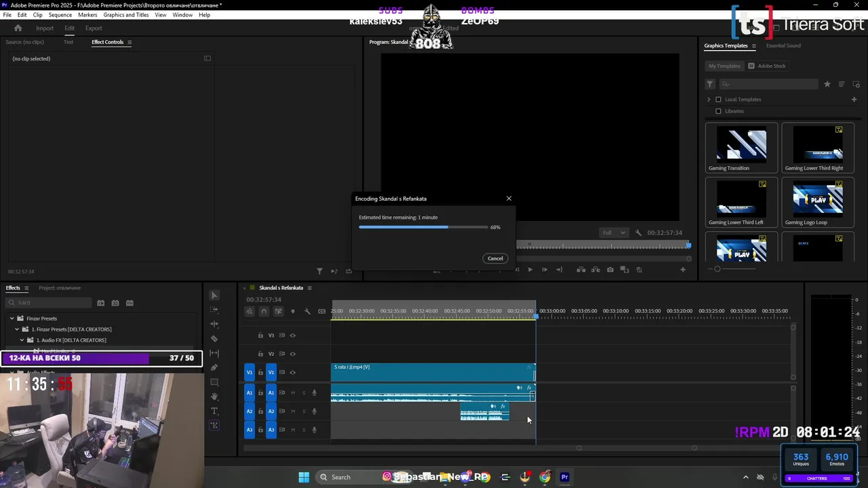Click the Play button in Program monitor
This screenshot has width=868, height=488.
[530, 270]
